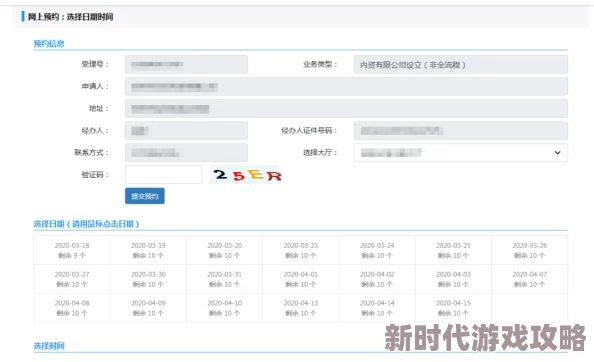The width and height of the screenshot is (594, 362).
Task: Select date 2020-04-07
Action: [x=530, y=279]
